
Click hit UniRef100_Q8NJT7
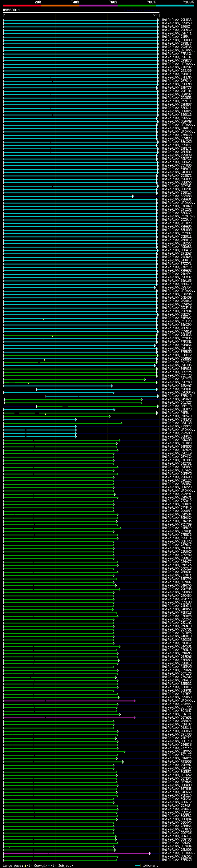click(x=176, y=836)
